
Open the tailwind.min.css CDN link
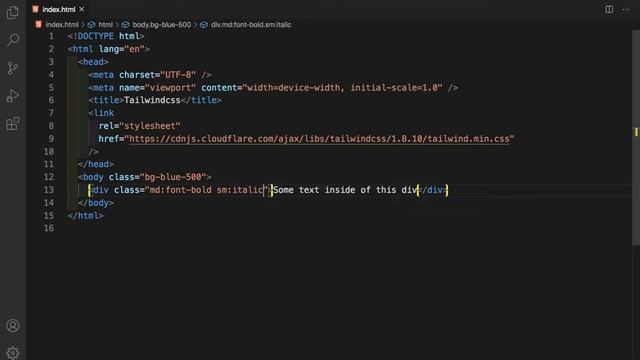pyautogui.click(x=319, y=139)
